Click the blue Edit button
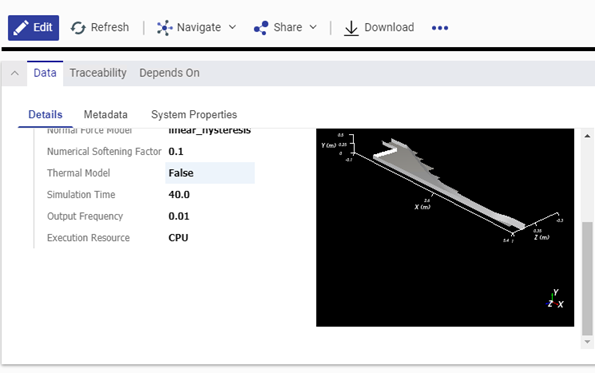 [33, 28]
